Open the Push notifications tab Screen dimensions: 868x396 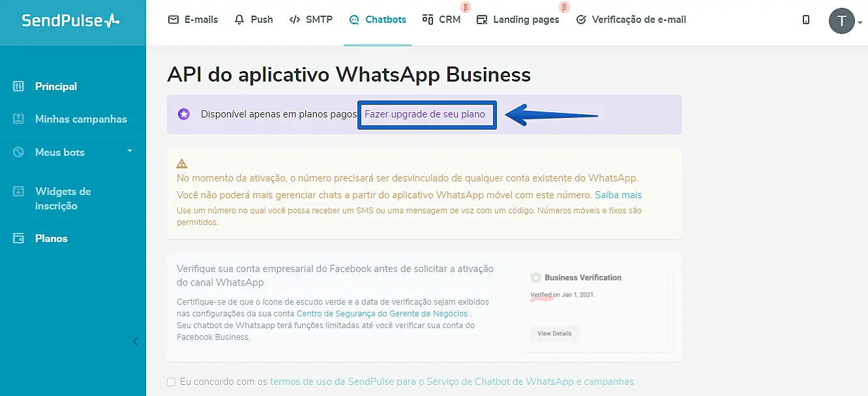254,20
